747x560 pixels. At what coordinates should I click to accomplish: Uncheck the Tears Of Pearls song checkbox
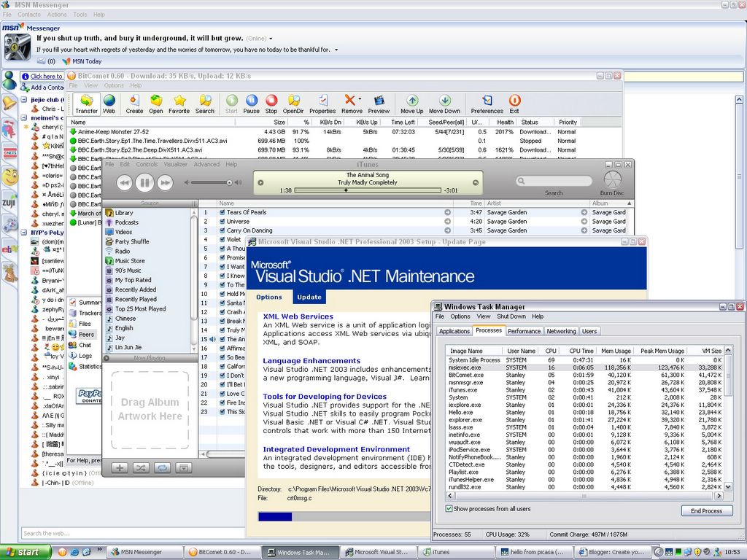tap(222, 212)
